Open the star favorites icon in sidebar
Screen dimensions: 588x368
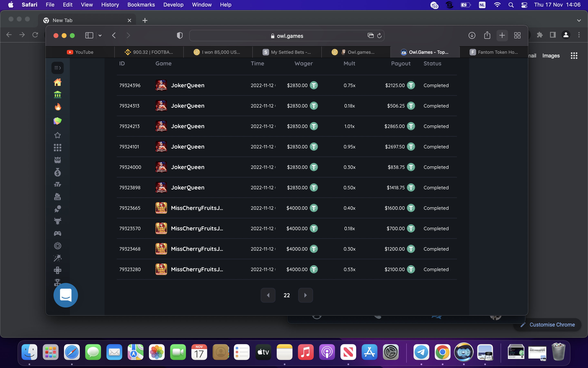tap(58, 135)
